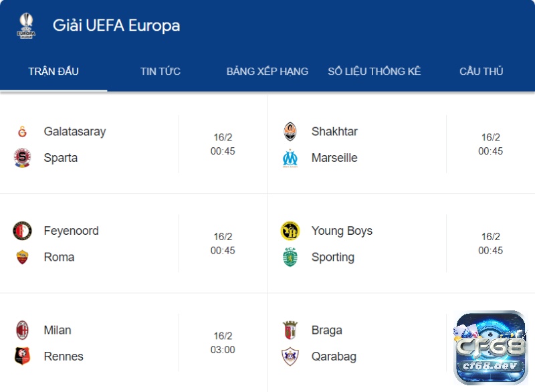Open the Feyenoord vs Roma match time

point(223,243)
